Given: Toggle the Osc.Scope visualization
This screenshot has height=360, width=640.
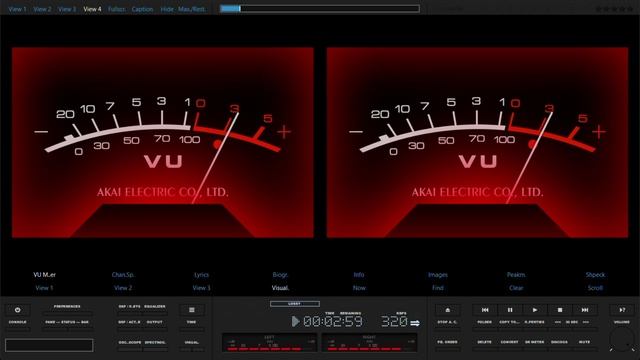Looking at the screenshot, I should coord(130,342).
